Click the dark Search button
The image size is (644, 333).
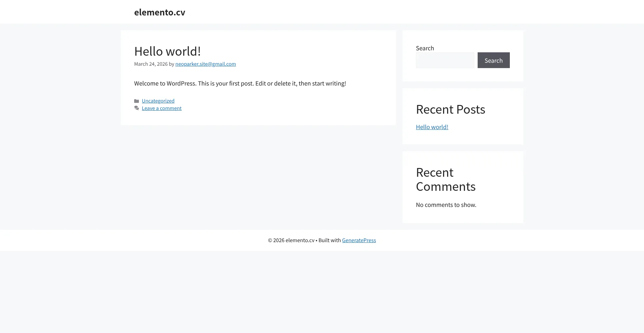coord(494,60)
